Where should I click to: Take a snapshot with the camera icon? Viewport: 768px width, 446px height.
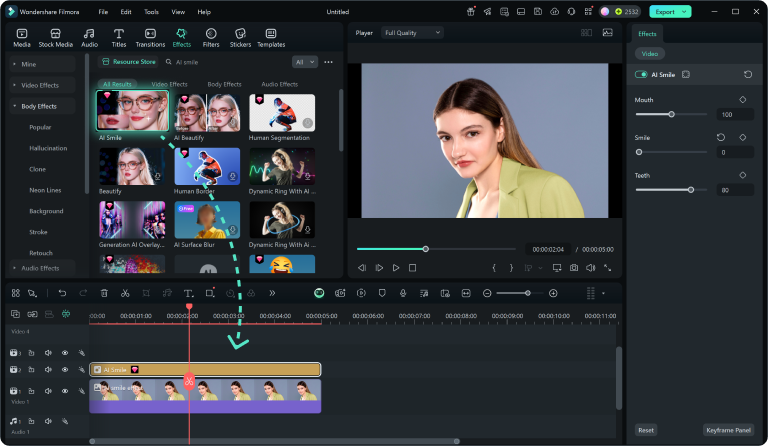pos(574,268)
